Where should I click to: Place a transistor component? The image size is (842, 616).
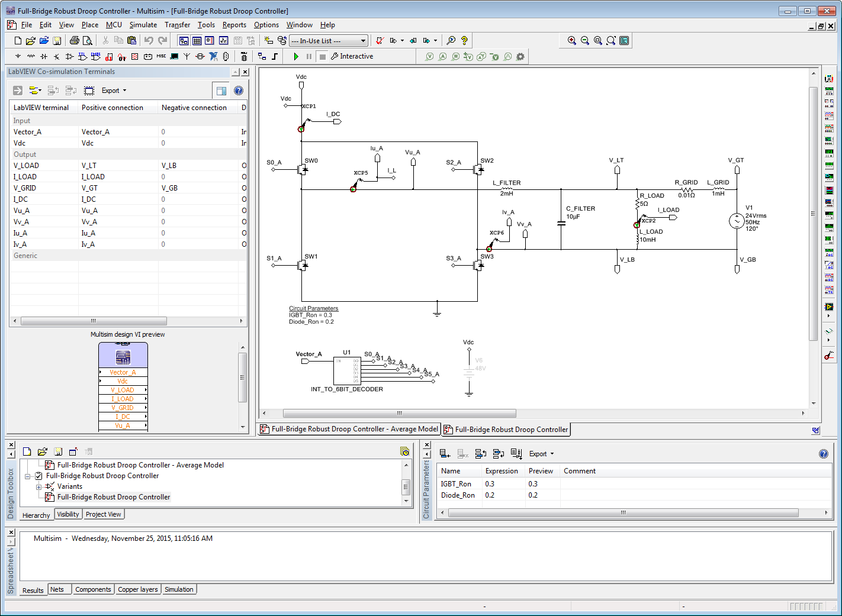[x=57, y=57]
